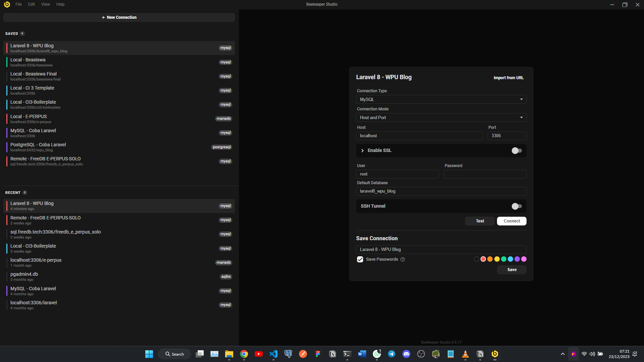Click the Import from URL link
Image resolution: width=644 pixels, height=362 pixels.
[x=508, y=78]
